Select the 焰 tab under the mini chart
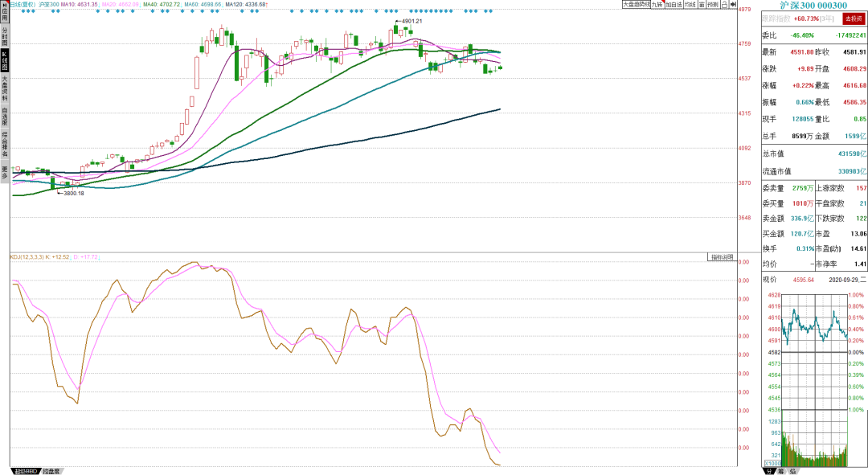 [x=792, y=471]
